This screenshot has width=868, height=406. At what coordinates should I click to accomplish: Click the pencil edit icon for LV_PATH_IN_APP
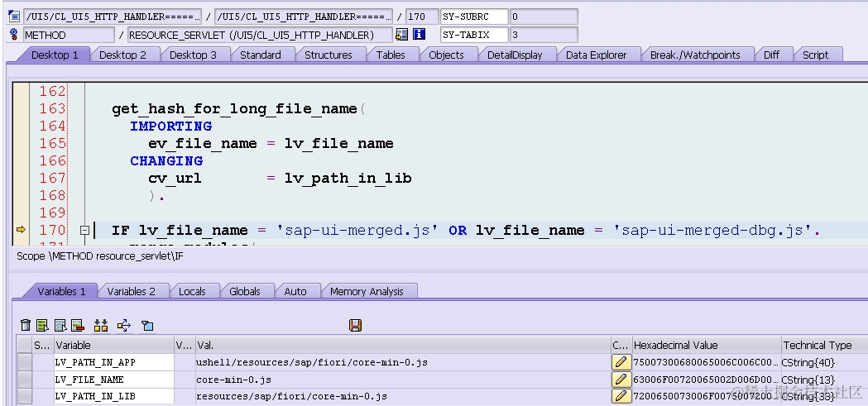[621, 362]
